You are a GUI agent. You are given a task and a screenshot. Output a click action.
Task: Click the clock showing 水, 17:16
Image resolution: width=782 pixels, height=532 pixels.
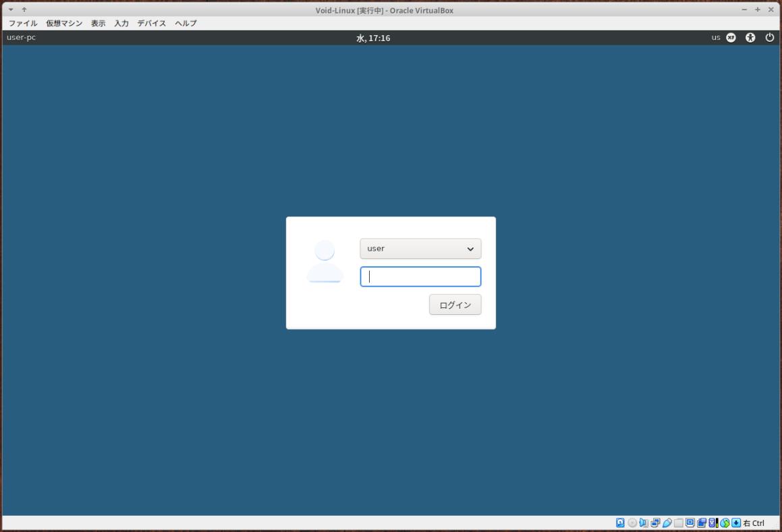click(373, 38)
